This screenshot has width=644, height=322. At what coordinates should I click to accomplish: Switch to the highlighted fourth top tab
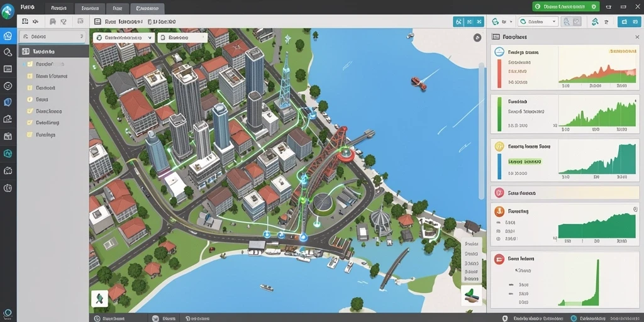pos(147,8)
